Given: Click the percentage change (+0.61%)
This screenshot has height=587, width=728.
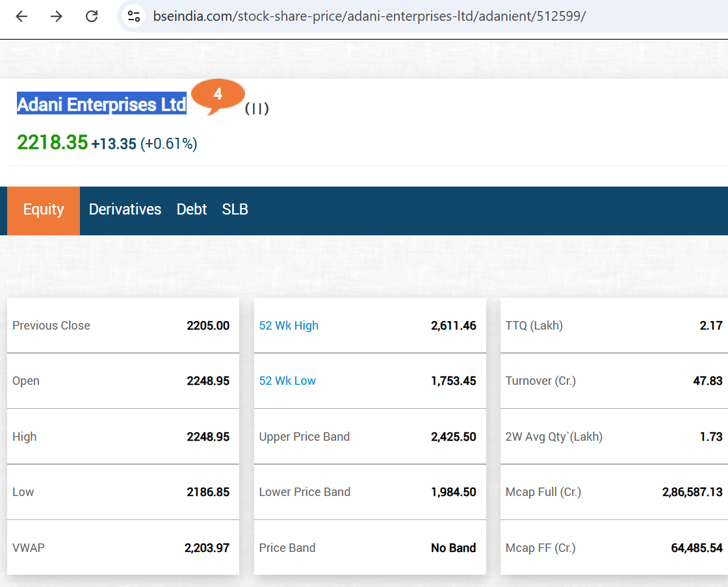Looking at the screenshot, I should tap(169, 144).
